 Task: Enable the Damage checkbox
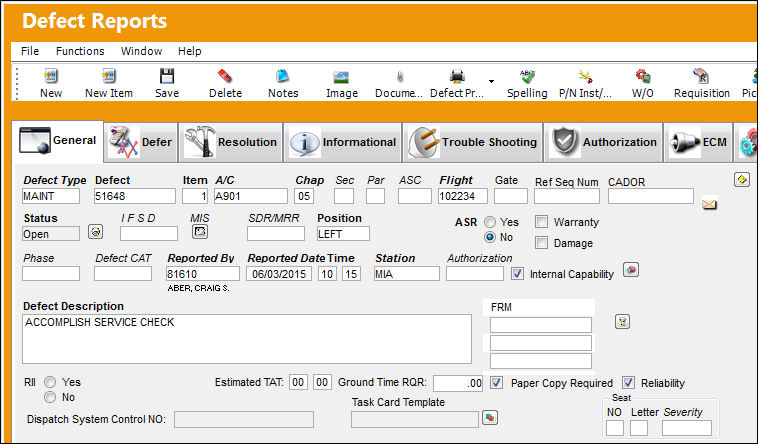[541, 242]
